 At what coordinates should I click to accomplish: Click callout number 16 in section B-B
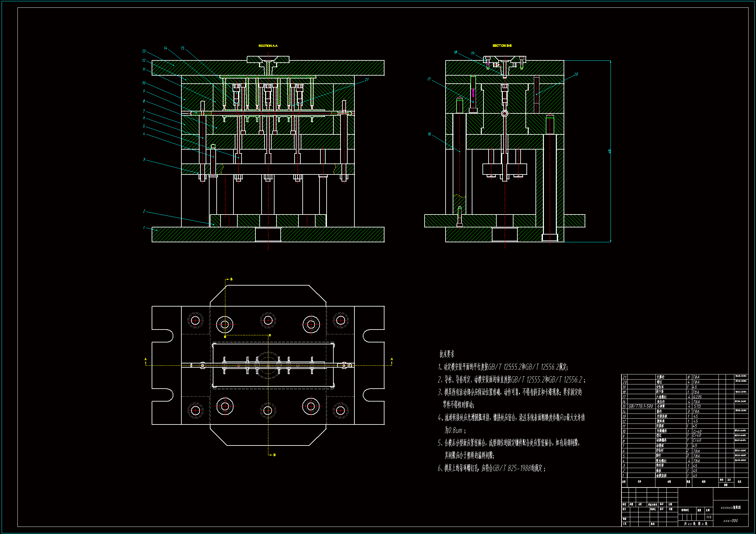(x=429, y=134)
